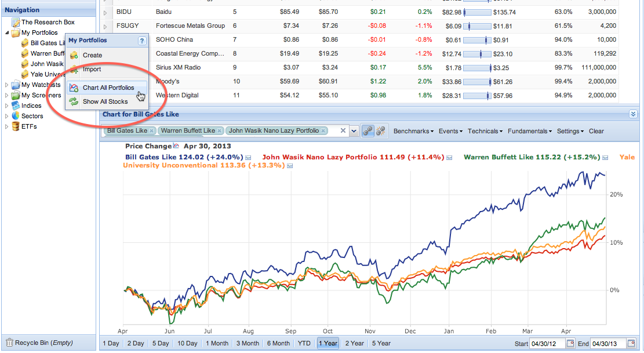The width and height of the screenshot is (644, 353).
Task: Open the Fundamentals menu
Action: coord(530,131)
